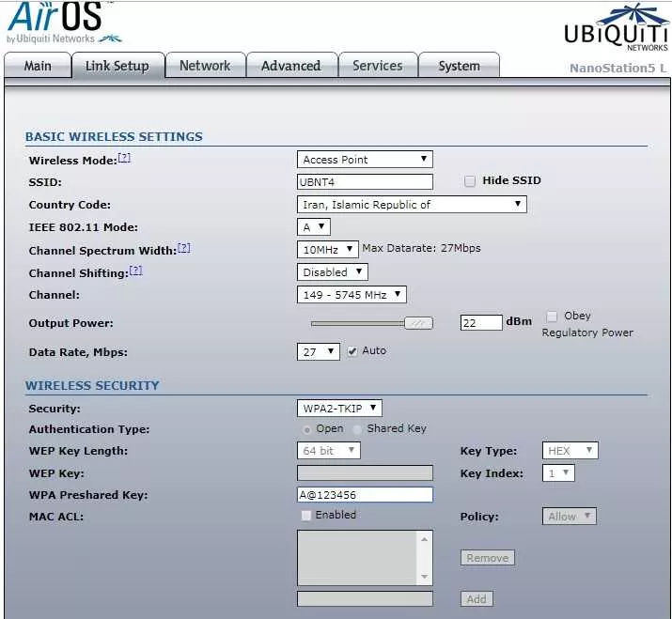The width and height of the screenshot is (672, 619).
Task: Open the Channel frequency dropdown
Action: tap(352, 295)
